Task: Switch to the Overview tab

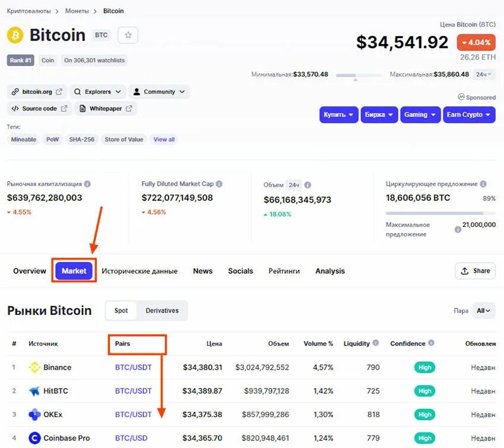Action: click(x=30, y=271)
